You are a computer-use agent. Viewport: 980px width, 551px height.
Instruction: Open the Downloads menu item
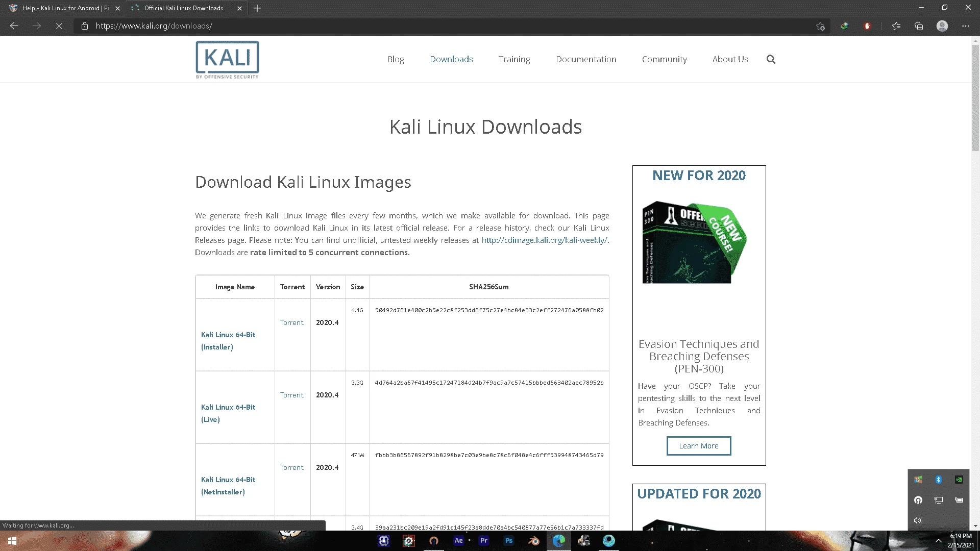451,59
